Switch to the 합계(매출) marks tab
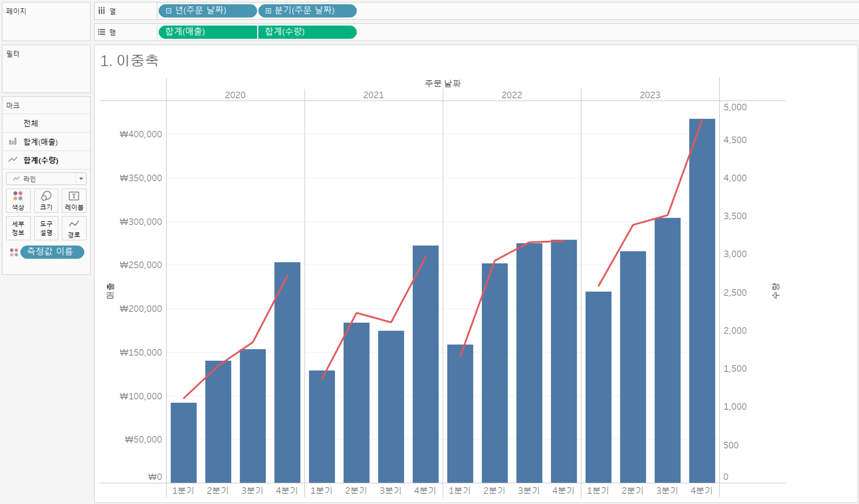 [x=46, y=142]
